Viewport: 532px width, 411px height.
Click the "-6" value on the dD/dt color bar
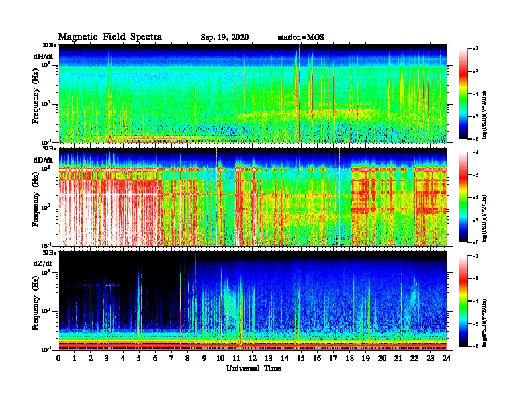pos(475,242)
